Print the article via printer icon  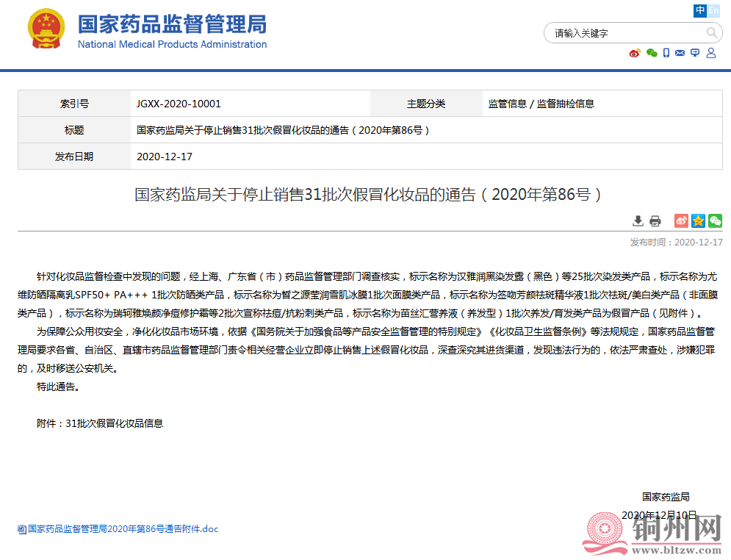[655, 220]
